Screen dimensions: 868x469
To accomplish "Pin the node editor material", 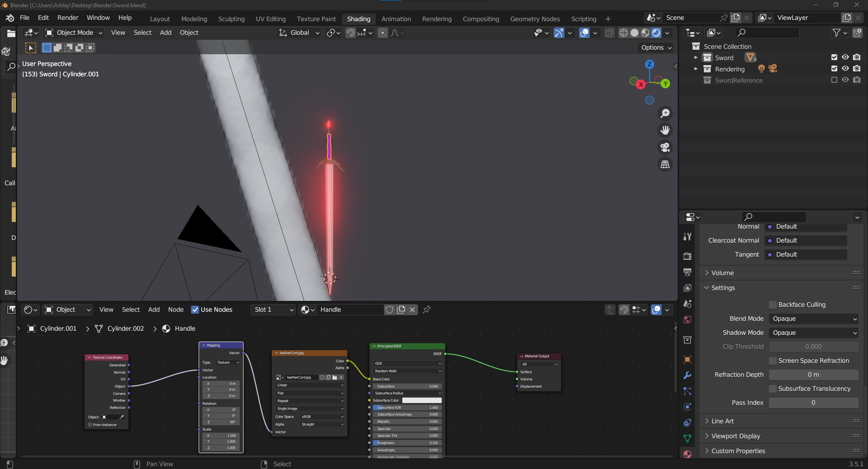I will point(426,310).
